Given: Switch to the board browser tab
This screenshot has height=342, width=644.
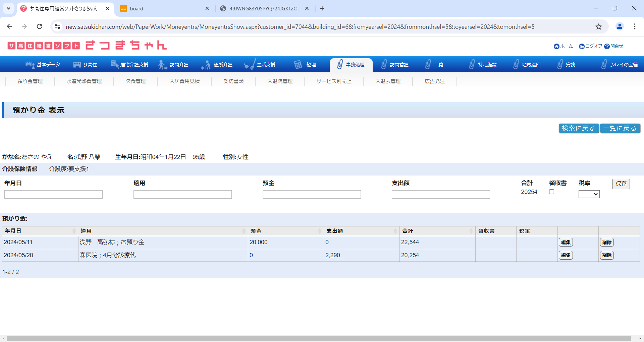Looking at the screenshot, I should 164,8.
